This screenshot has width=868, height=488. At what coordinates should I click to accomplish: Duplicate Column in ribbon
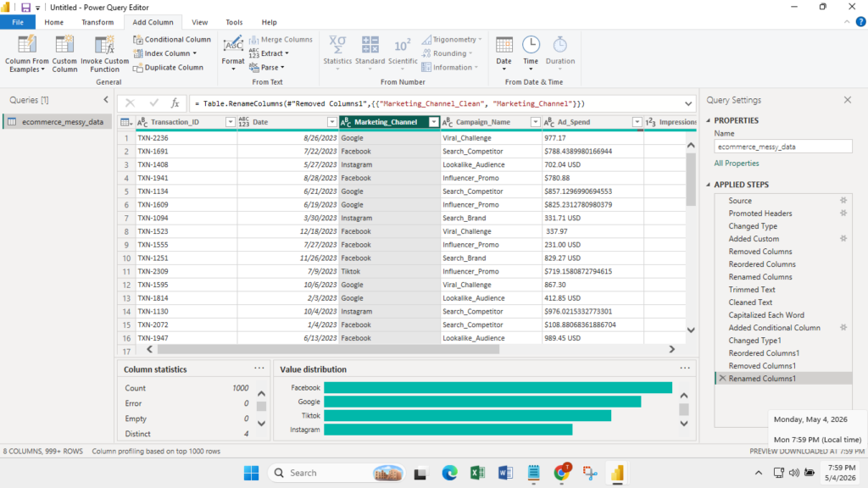(x=169, y=68)
